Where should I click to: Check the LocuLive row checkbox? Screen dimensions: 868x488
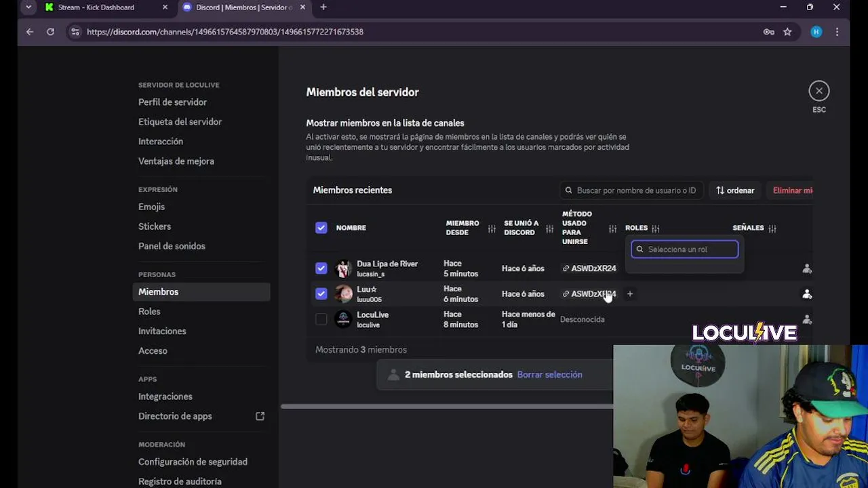point(321,319)
